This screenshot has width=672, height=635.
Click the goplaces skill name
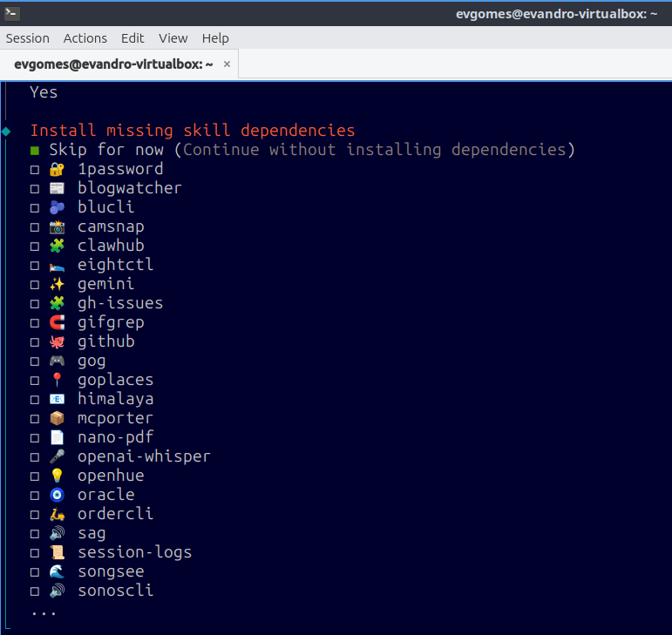click(x=115, y=381)
